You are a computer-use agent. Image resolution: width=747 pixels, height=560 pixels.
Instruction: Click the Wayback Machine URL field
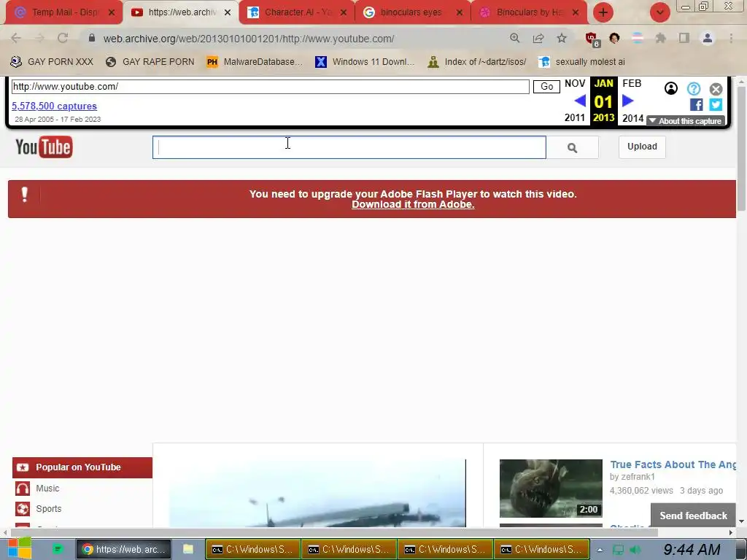[x=270, y=87]
